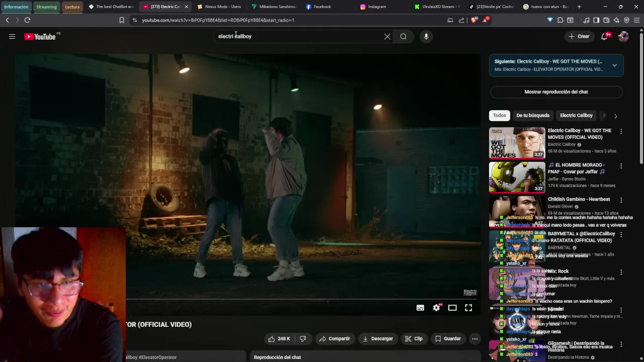Viewport: 644px width, 362px height.
Task: Select the Electric Callboy filter chip
Action: click(x=576, y=116)
